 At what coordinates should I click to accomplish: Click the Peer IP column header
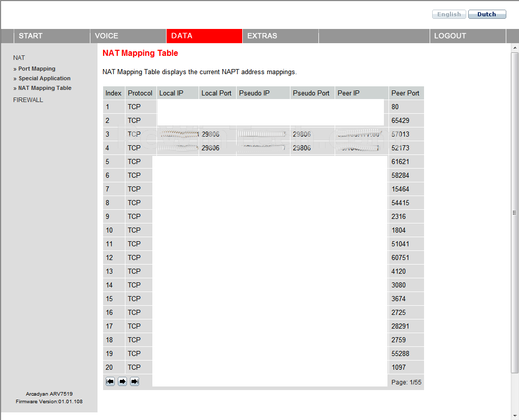[362, 93]
